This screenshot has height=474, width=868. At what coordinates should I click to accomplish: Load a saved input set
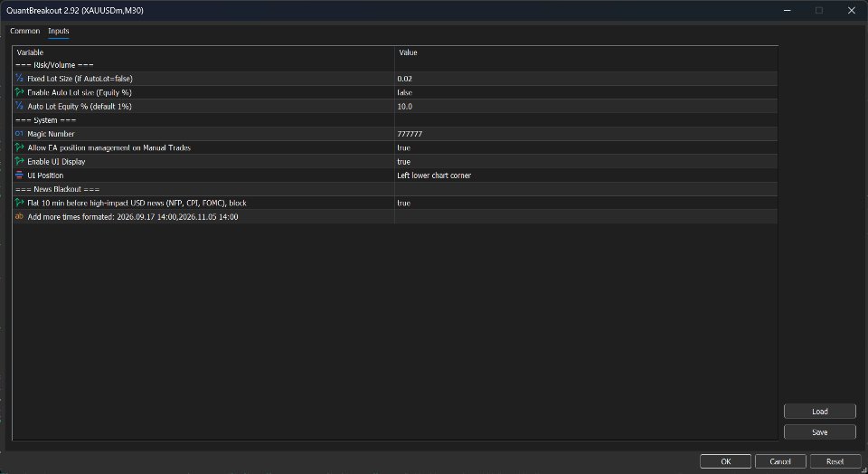(820, 412)
